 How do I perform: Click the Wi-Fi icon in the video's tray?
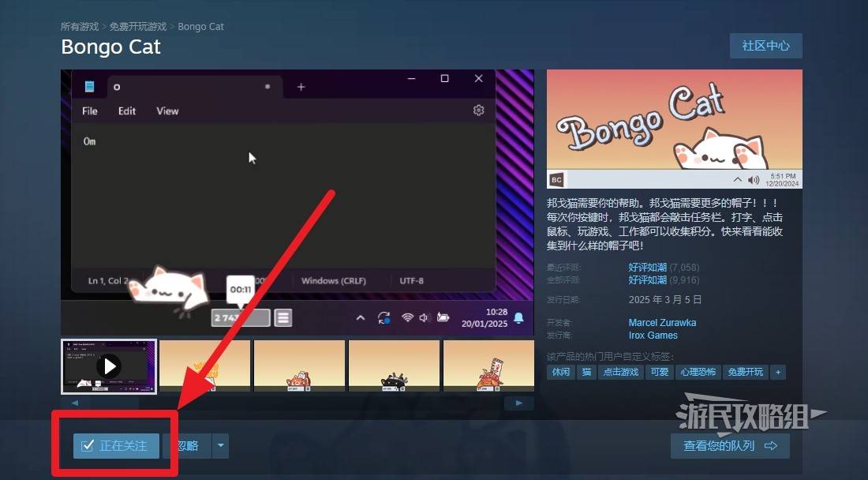pyautogui.click(x=407, y=318)
